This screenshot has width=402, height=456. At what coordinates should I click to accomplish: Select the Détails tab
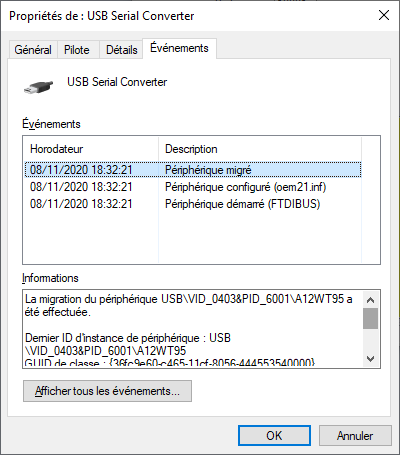[x=121, y=50]
